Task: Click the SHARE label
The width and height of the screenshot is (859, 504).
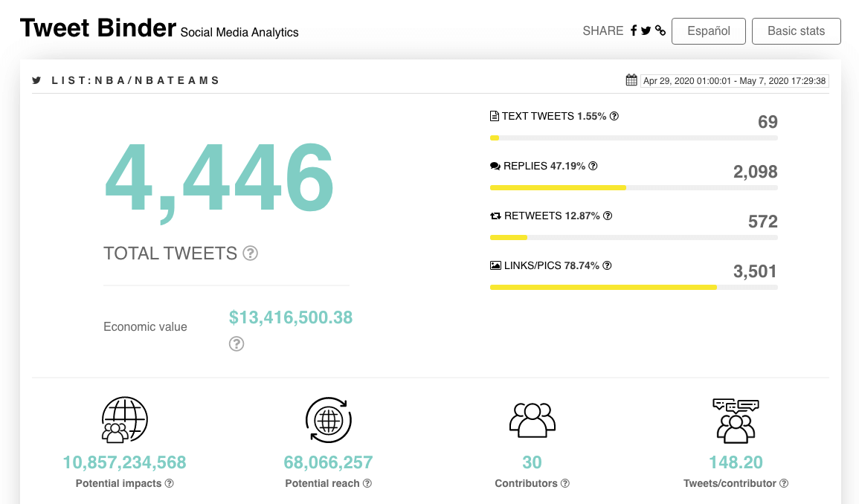Action: coord(602,30)
